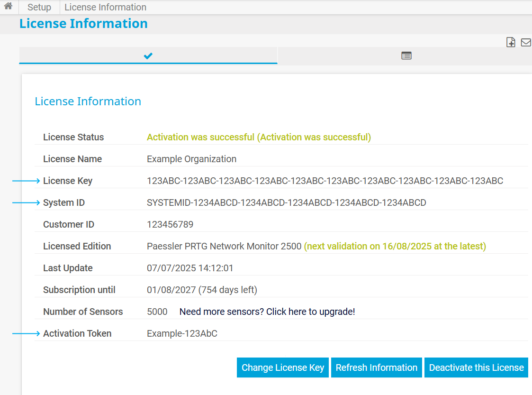Click the envelope icon in the top right corner
The image size is (532, 395).
[525, 42]
